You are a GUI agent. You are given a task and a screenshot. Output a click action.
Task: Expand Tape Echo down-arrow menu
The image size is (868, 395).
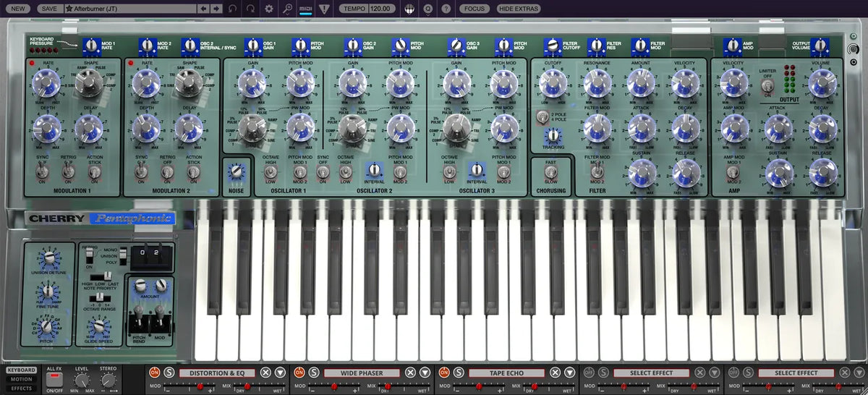(569, 373)
